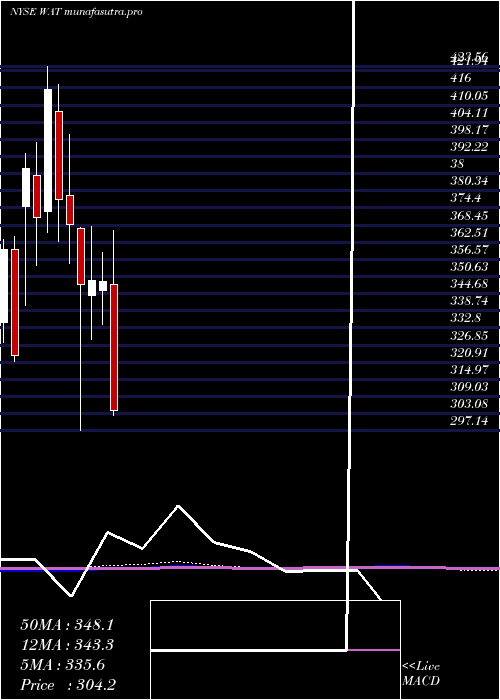Click the last red candlestick near 304
Image resolution: width=500 pixels, height=700 pixels.
[x=114, y=347]
